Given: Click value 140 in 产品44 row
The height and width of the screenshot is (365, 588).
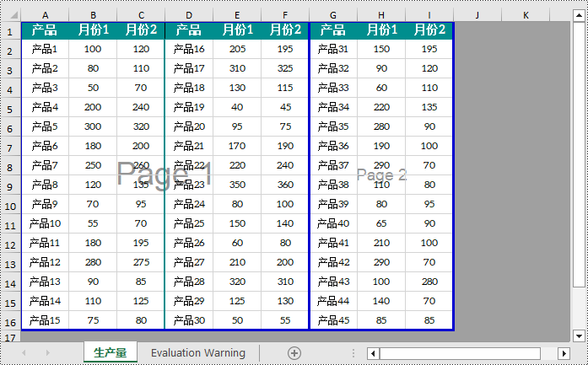Looking at the screenshot, I should 381,301.
